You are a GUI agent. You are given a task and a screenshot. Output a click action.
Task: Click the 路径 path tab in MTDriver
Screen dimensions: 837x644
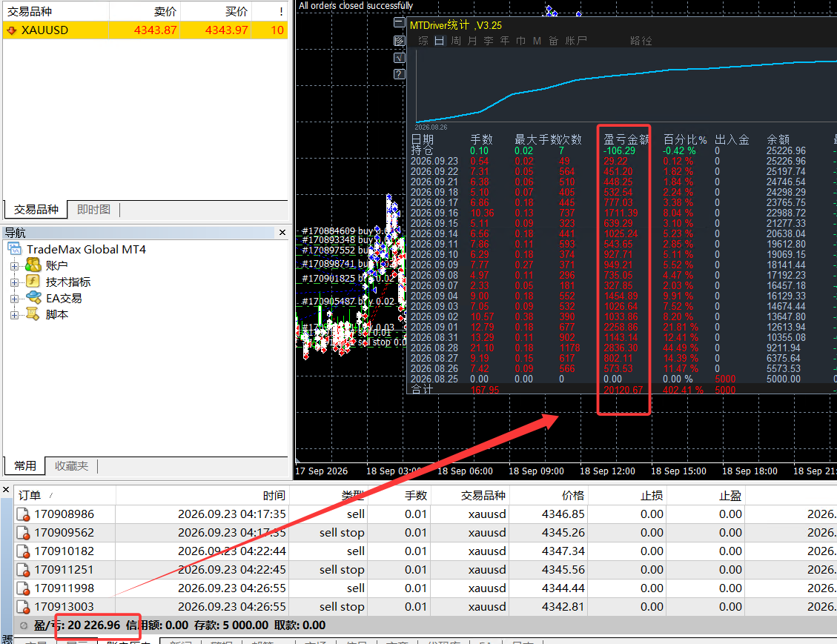pos(641,41)
